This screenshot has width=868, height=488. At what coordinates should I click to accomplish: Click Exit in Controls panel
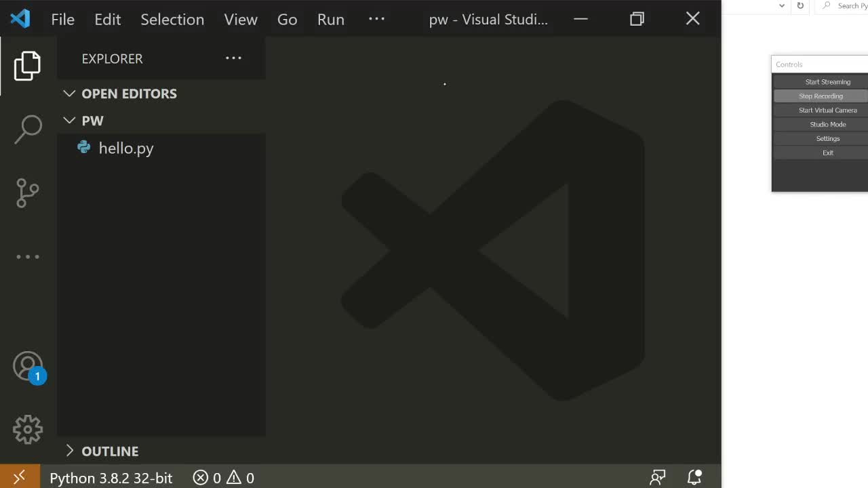point(821,153)
